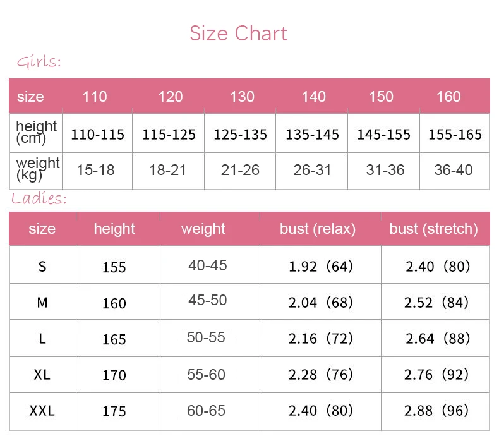Click the M weight value 45-50

(207, 300)
